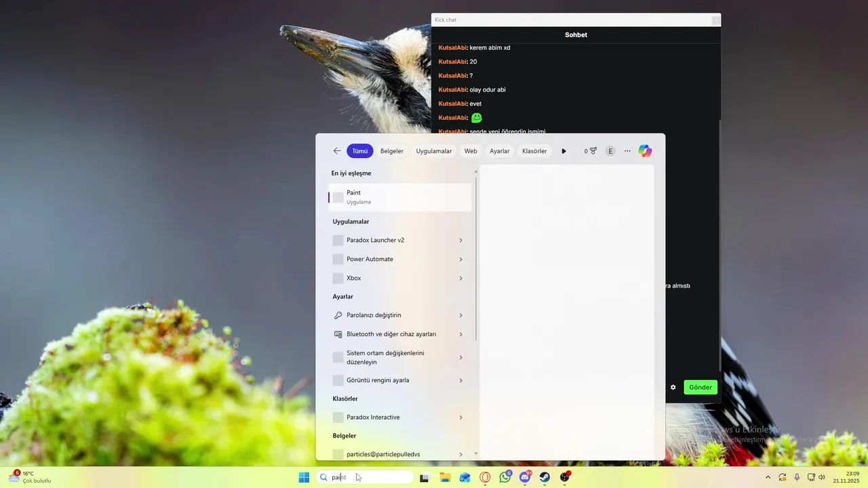Switch to the Uygulamalar filter tab
The height and width of the screenshot is (488, 868).
(434, 151)
